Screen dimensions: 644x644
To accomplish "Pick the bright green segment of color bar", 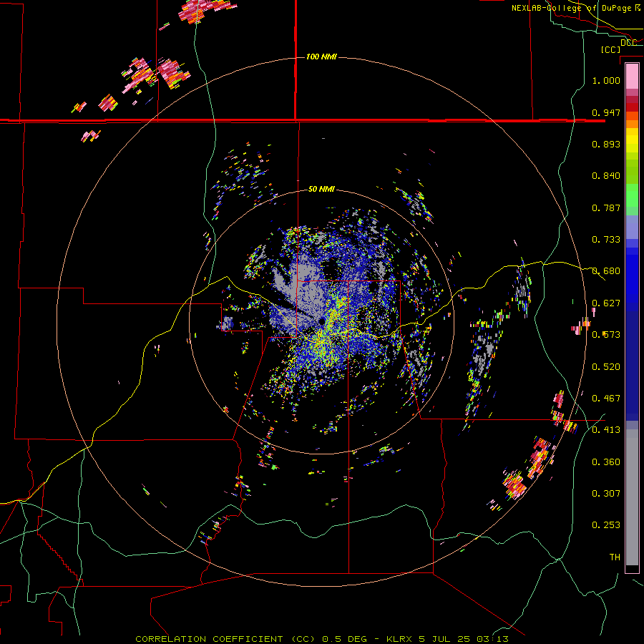I will pos(632,195).
